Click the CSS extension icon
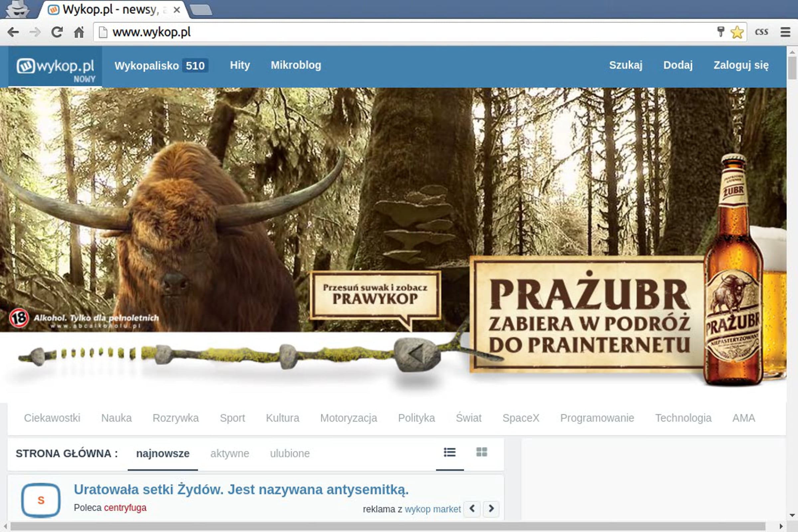 tap(761, 32)
